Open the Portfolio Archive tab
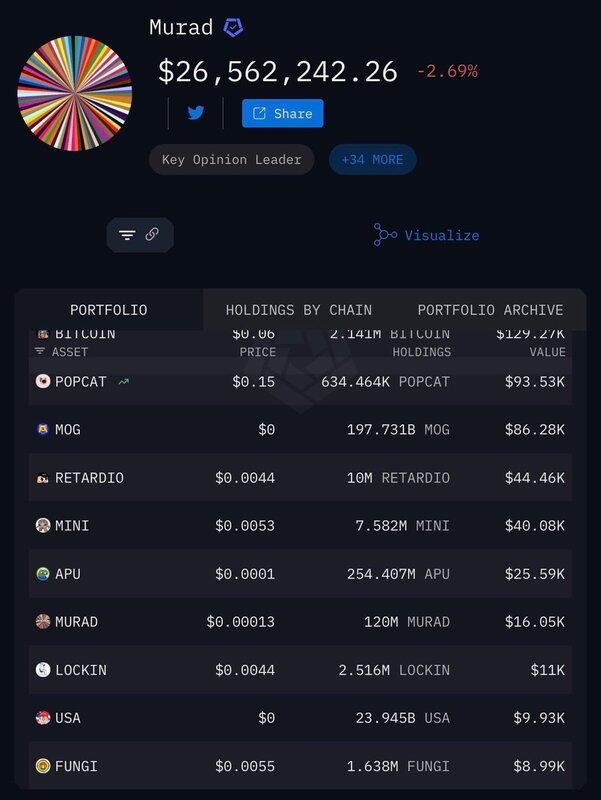The width and height of the screenshot is (601, 800). 490,310
